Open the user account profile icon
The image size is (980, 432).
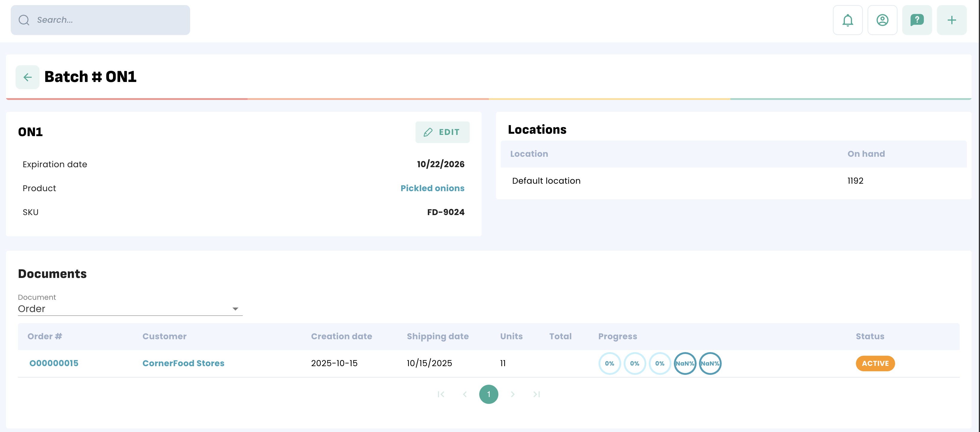[882, 20]
